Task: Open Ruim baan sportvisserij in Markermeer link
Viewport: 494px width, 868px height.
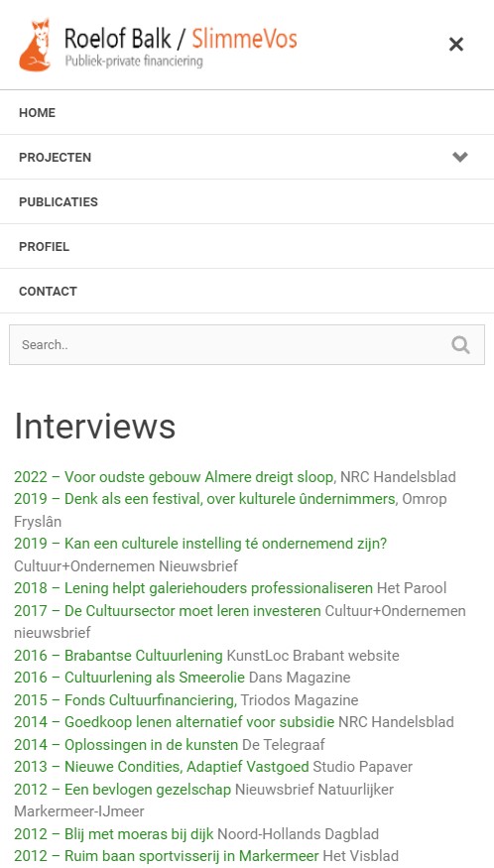Action: 166,856
